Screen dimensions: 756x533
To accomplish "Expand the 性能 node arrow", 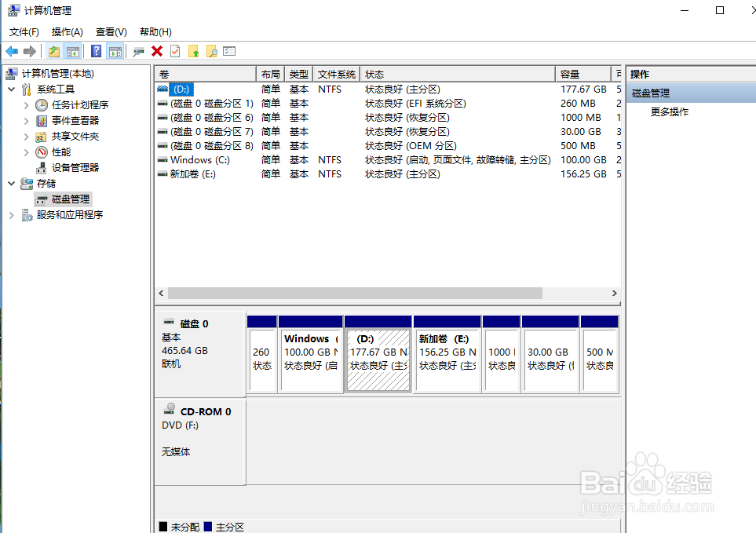I will (27, 152).
